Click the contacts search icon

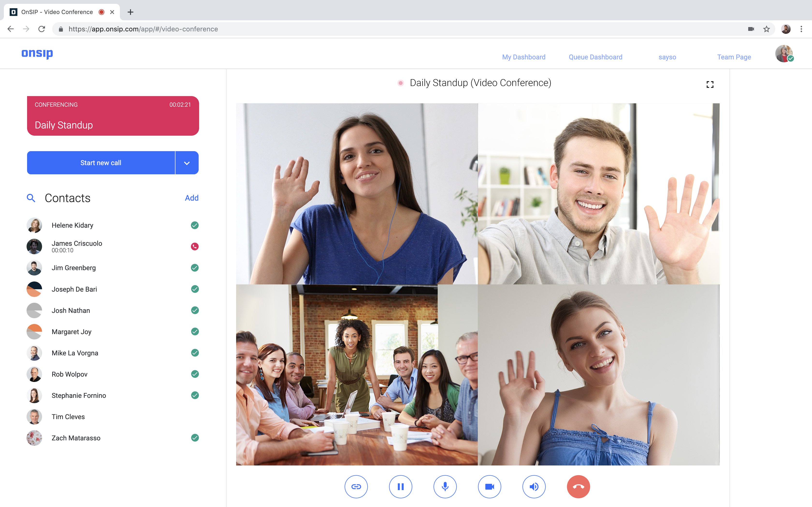(31, 198)
